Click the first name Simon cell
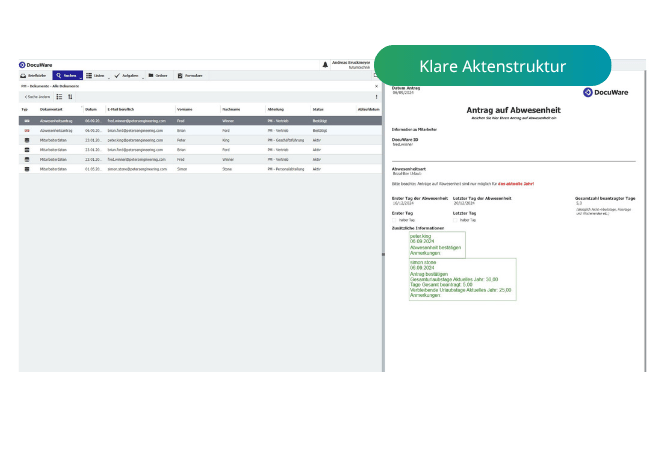 [182, 169]
